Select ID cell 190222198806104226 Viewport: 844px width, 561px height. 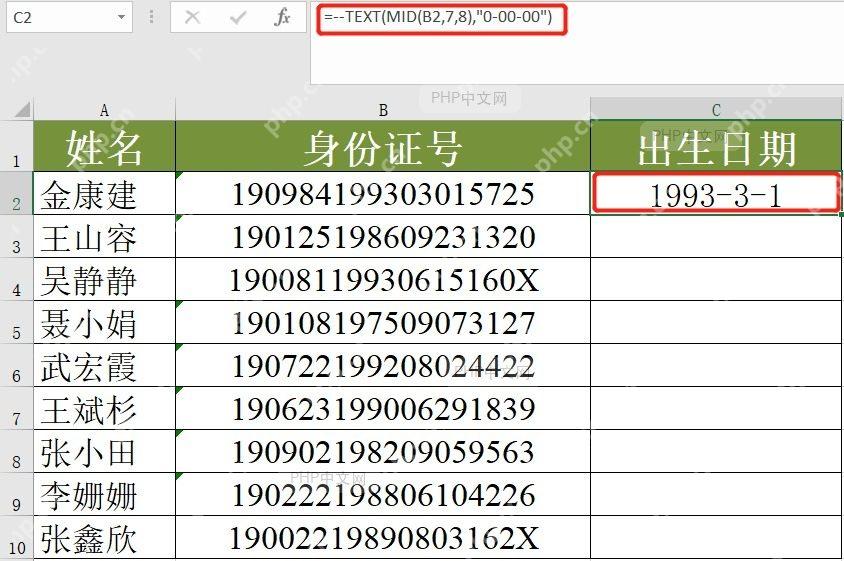pyautogui.click(x=383, y=494)
